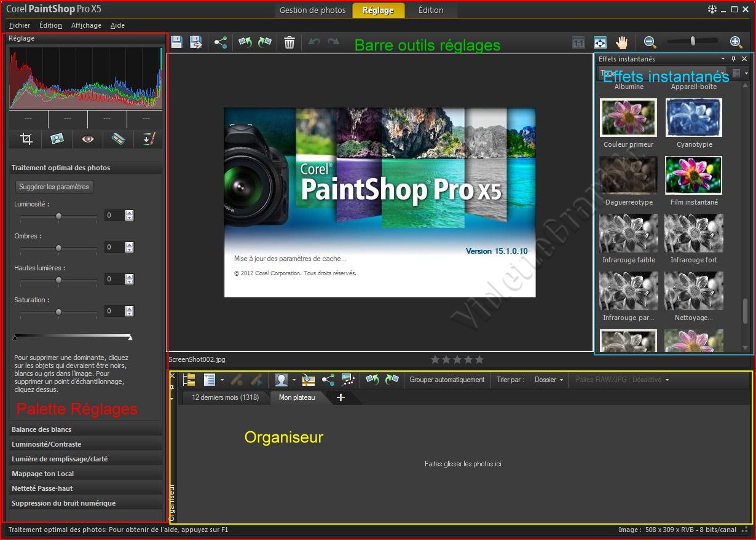Click Grouper automatiquement button
Screen dimensions: 756x540
point(447,380)
